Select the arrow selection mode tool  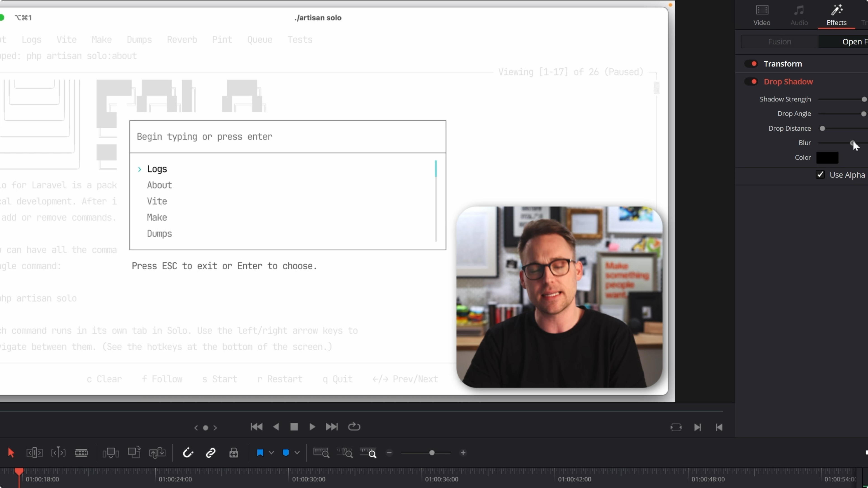tap(11, 453)
